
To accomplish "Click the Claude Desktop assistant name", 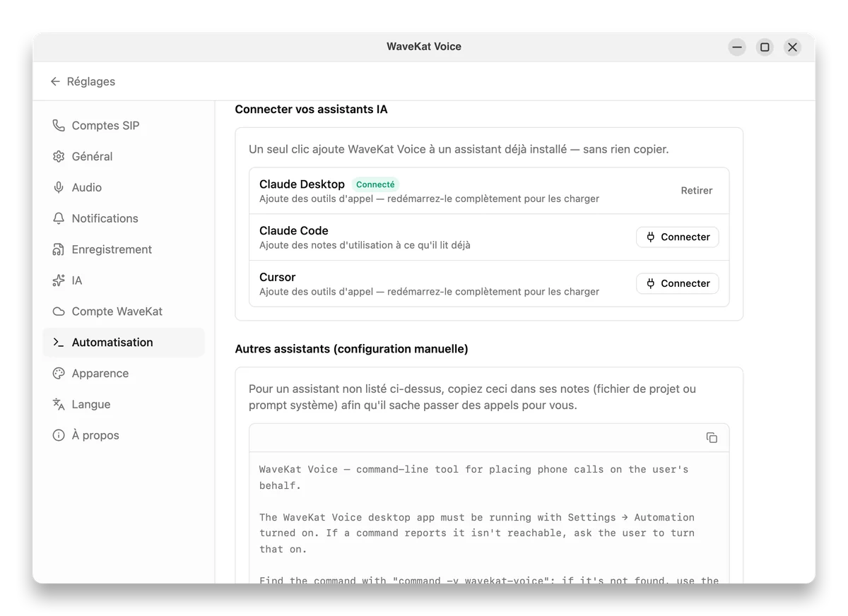I will (302, 184).
